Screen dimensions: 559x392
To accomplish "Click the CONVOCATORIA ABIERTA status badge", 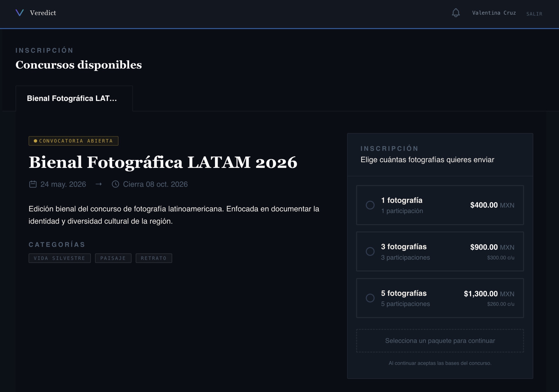I will tap(73, 141).
